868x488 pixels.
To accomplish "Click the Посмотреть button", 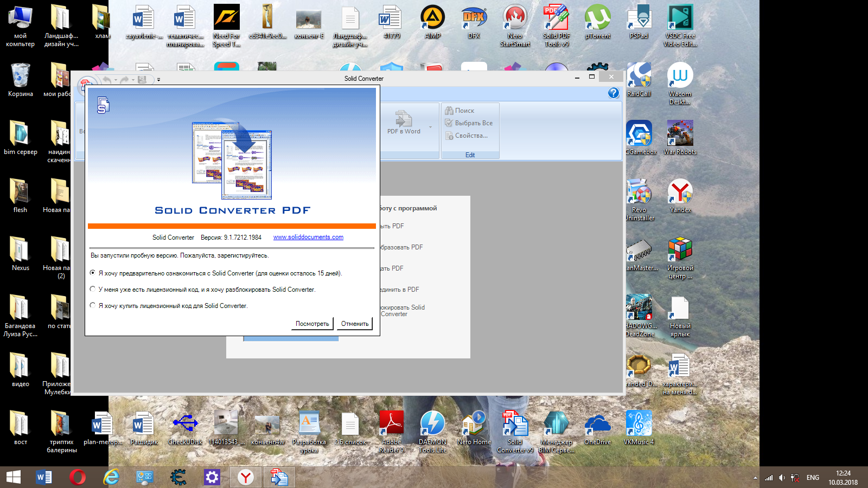I will 312,324.
